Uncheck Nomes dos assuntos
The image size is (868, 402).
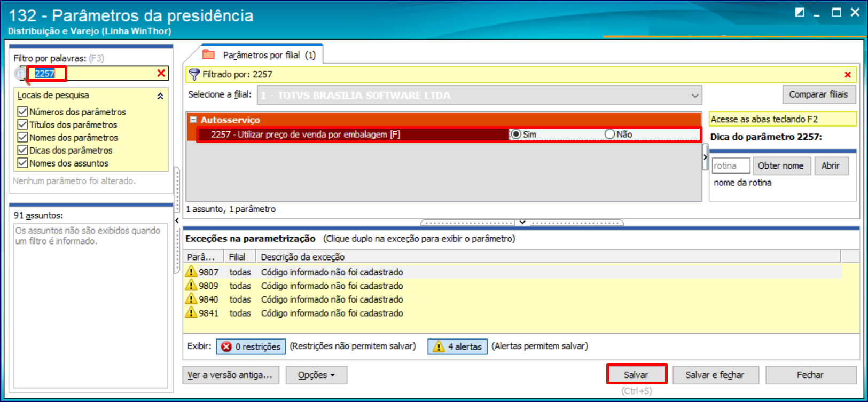coord(22,163)
